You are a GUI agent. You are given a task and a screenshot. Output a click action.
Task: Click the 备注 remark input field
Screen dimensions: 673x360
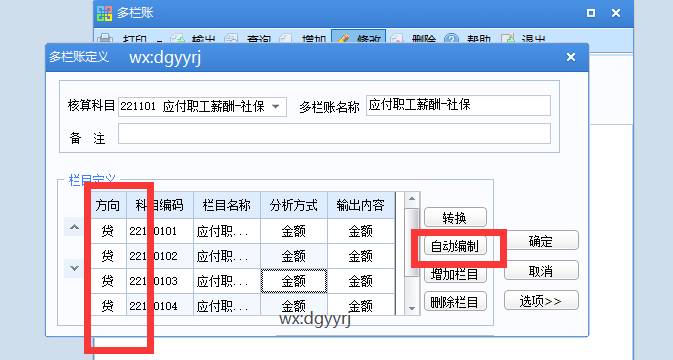(x=334, y=134)
